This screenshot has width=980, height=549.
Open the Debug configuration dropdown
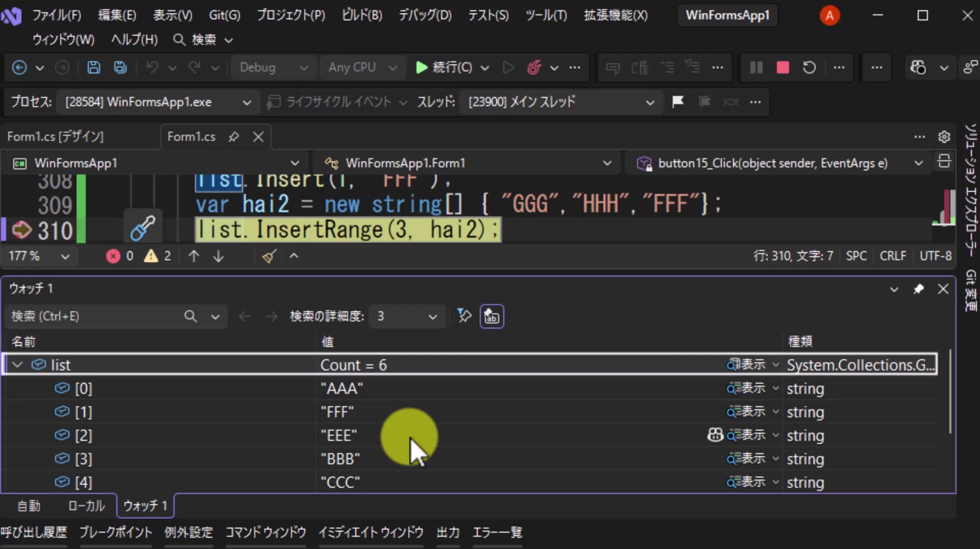tap(274, 67)
